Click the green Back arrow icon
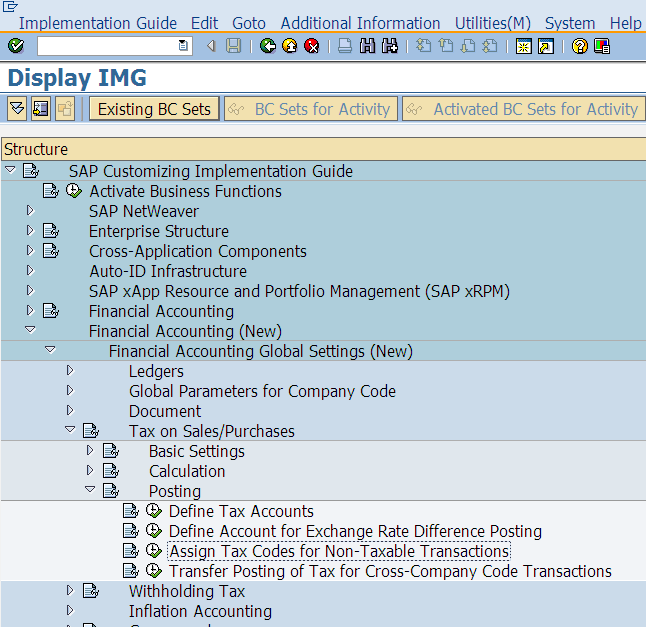 pos(268,46)
